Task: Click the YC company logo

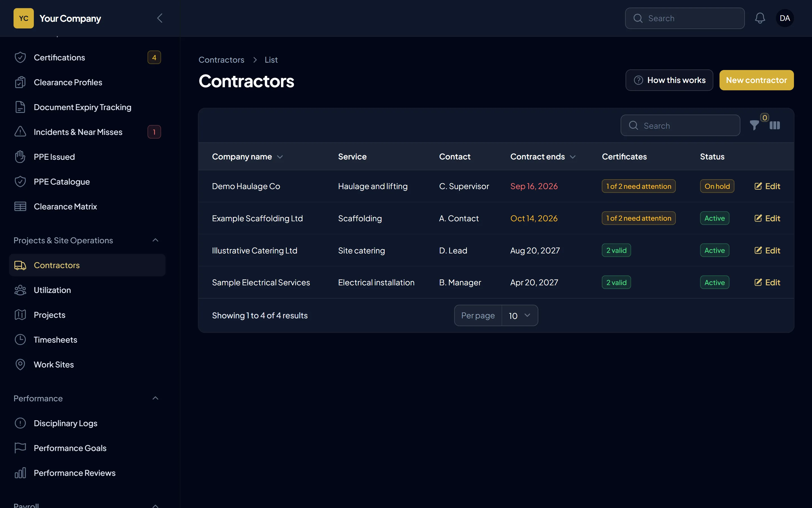Action: [x=23, y=18]
